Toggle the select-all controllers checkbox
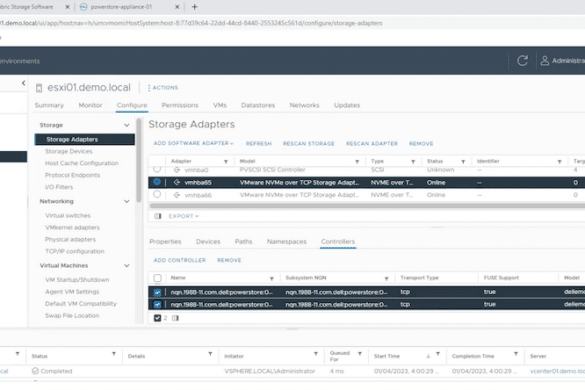This screenshot has width=585, height=390. [157, 278]
